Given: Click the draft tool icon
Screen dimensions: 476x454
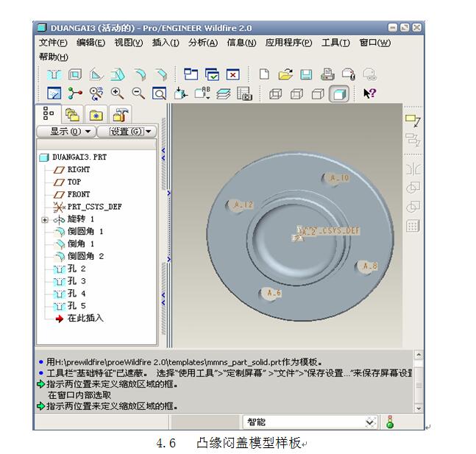Looking at the screenshot, I should coord(118,74).
